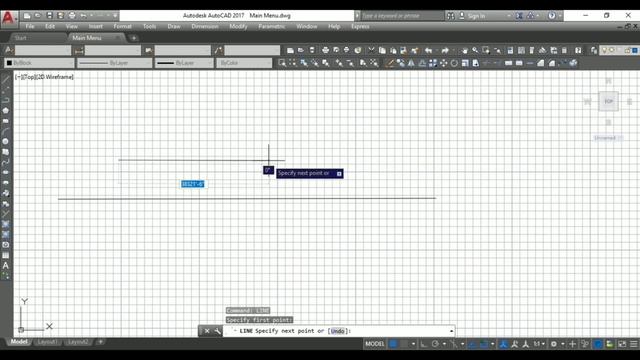Click Undo arrow in the quick access toolbar
This screenshot has width=640, height=360.
click(83, 16)
